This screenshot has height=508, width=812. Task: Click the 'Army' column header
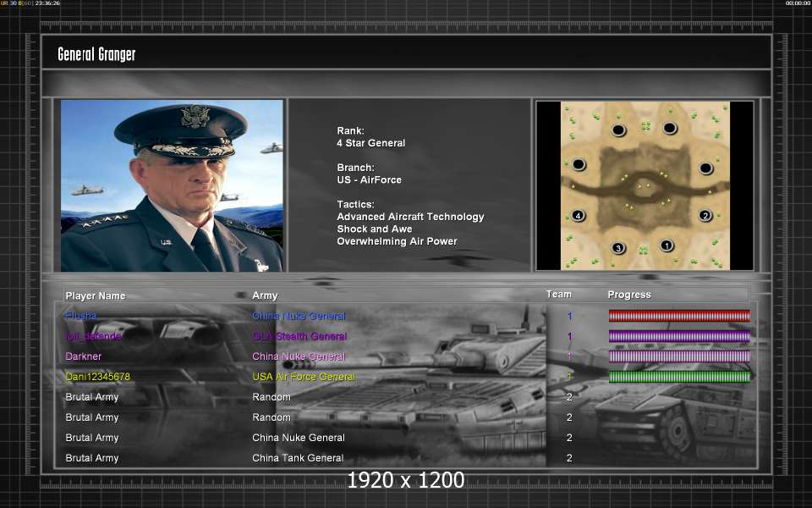pyautogui.click(x=265, y=295)
